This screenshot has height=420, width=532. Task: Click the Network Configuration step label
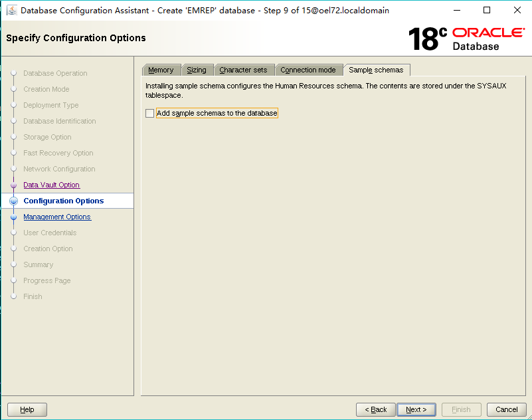point(59,169)
